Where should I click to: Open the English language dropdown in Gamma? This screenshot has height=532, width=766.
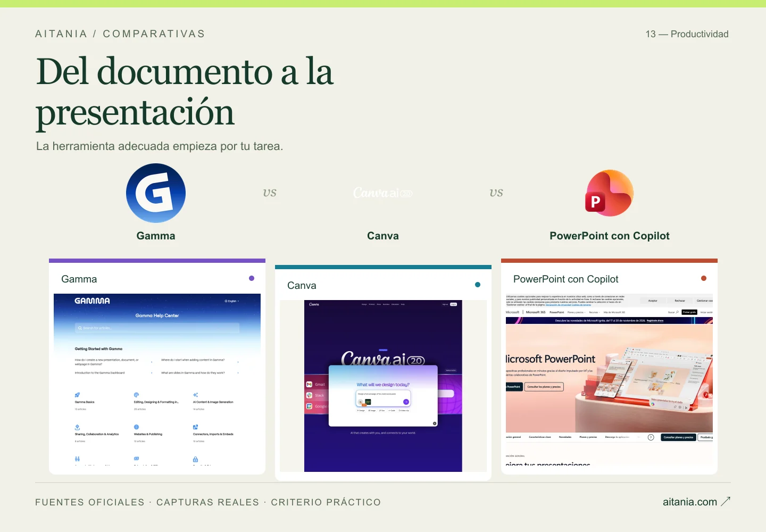coord(232,301)
